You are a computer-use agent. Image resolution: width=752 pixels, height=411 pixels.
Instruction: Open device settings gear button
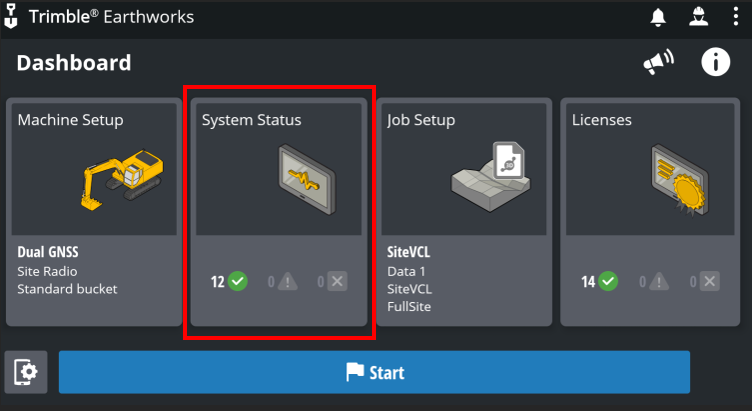[26, 372]
